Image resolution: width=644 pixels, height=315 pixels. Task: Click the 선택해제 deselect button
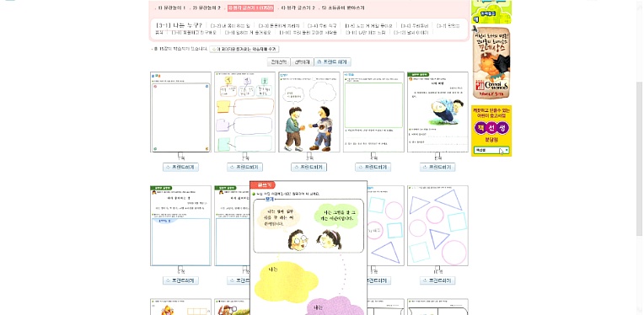[x=302, y=62]
